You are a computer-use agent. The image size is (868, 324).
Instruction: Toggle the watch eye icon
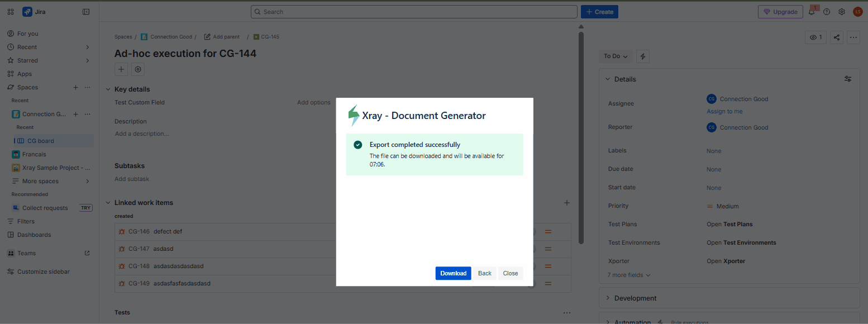coord(815,37)
